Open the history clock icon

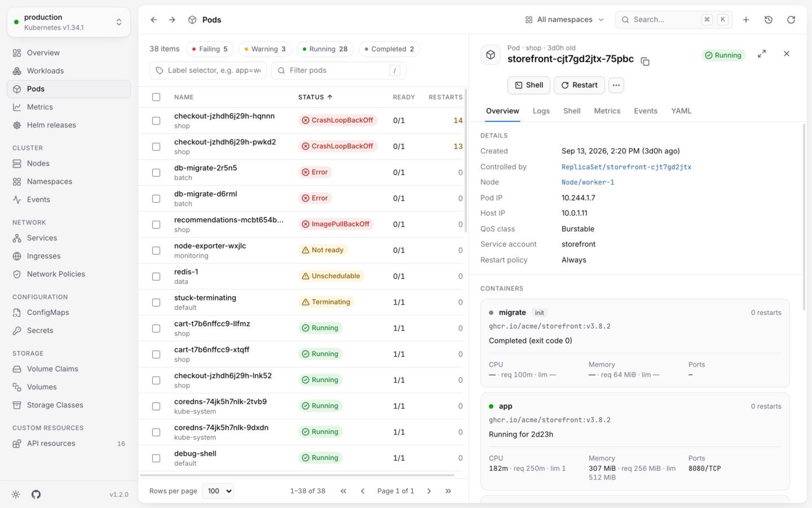(769, 20)
